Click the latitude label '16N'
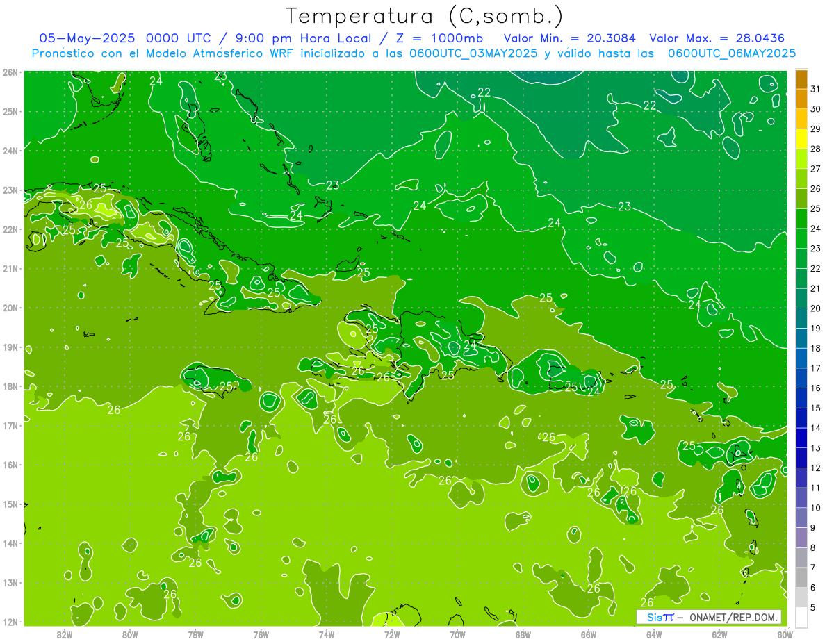Viewport: 834px width, 644px height. pyautogui.click(x=10, y=465)
